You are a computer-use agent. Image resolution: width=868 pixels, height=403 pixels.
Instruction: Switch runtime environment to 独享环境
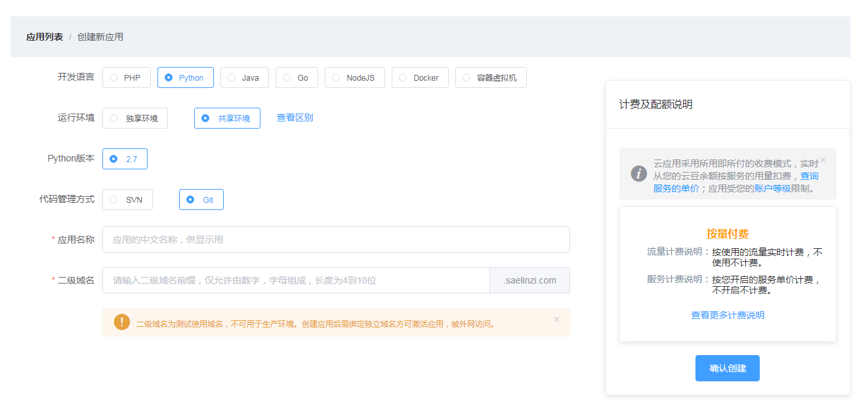tap(135, 118)
